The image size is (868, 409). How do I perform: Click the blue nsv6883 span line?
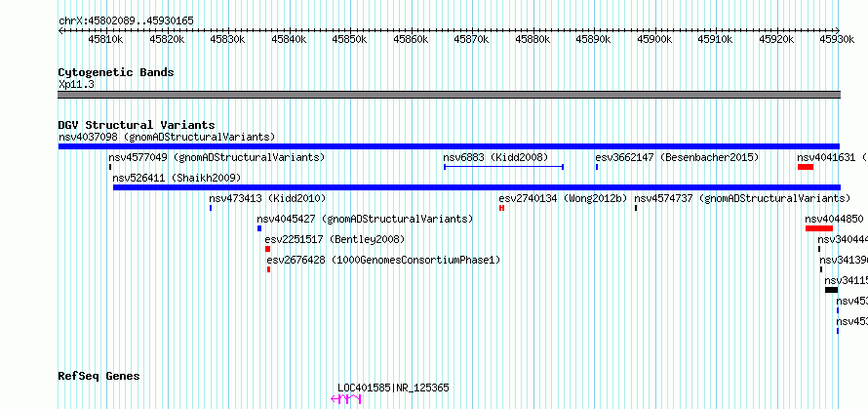tap(504, 166)
